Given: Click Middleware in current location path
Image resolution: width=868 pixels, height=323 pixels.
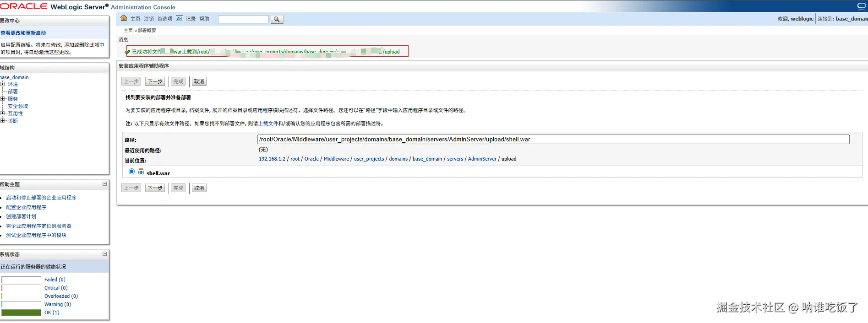Looking at the screenshot, I should (336, 159).
